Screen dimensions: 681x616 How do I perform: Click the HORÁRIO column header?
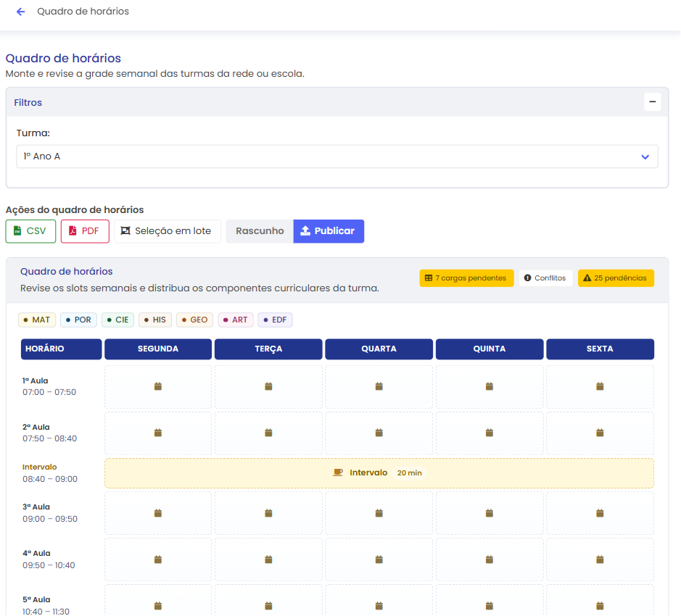(61, 349)
